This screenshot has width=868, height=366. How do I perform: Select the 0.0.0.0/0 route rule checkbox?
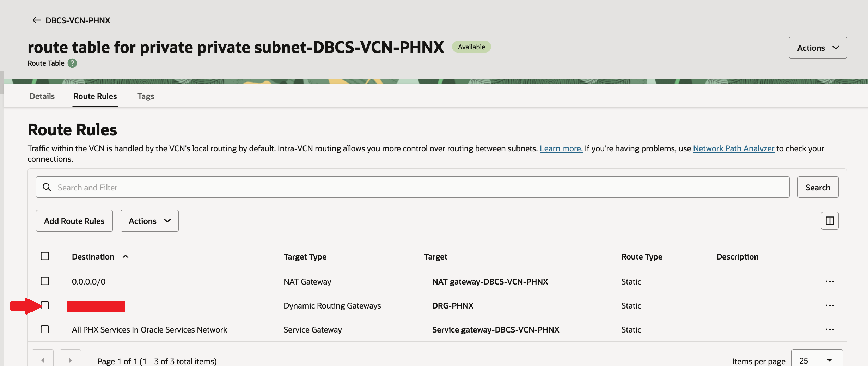click(45, 281)
